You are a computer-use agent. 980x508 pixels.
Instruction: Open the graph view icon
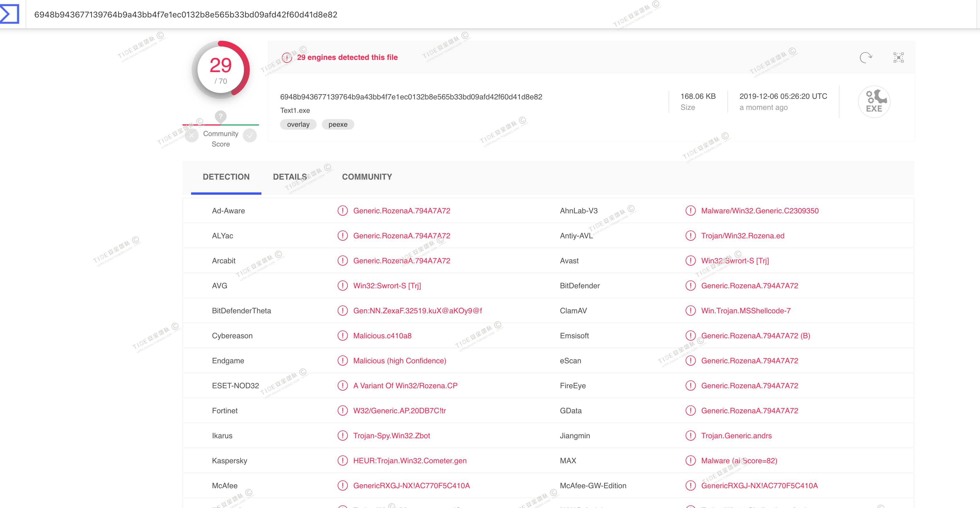[898, 58]
